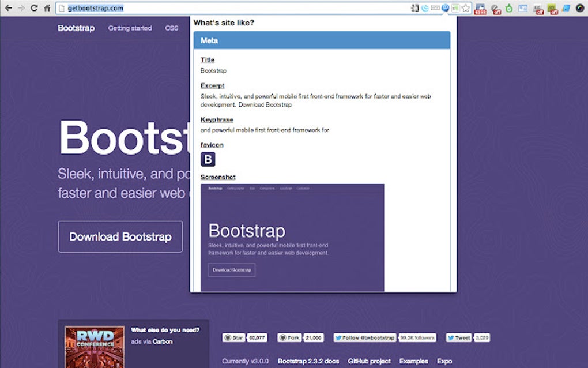Click the Download Bootstrap button
This screenshot has height=368, width=588.
(120, 236)
